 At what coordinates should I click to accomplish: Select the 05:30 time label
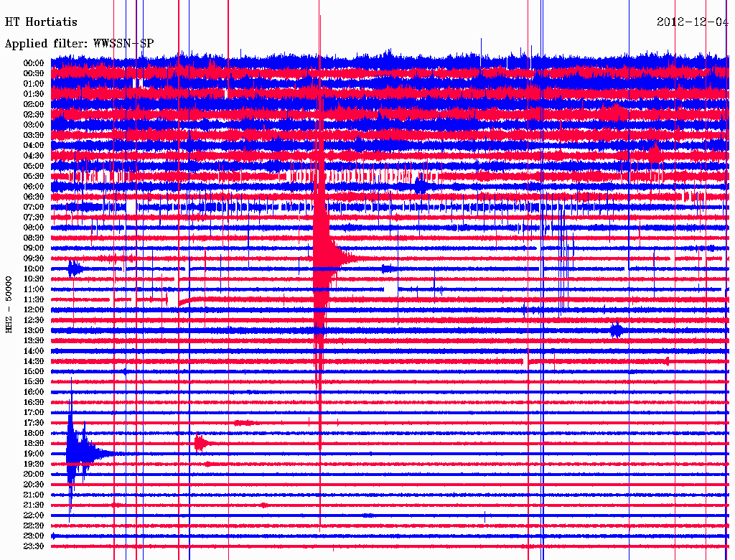tap(34, 177)
